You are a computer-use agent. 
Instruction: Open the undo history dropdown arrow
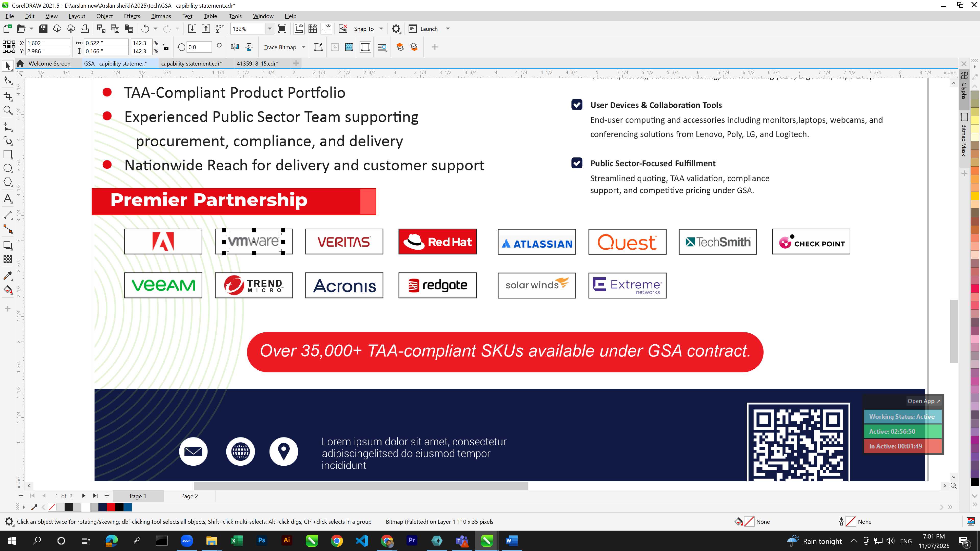[155, 29]
